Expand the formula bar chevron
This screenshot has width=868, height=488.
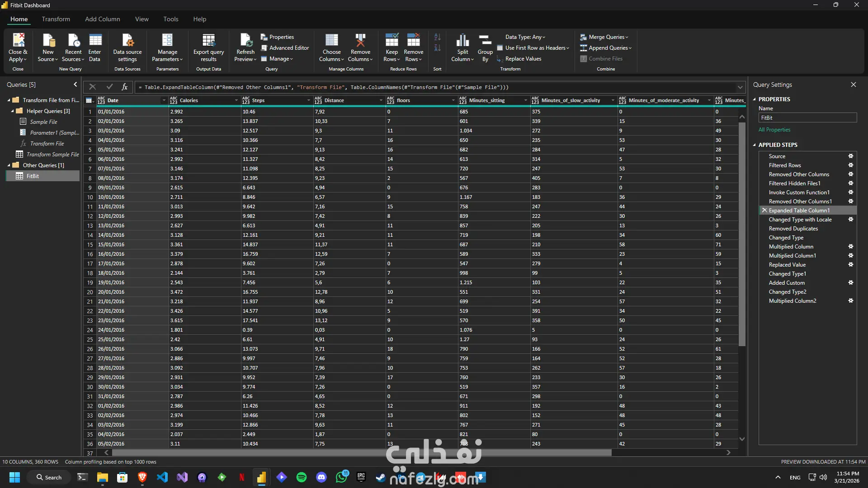740,87
